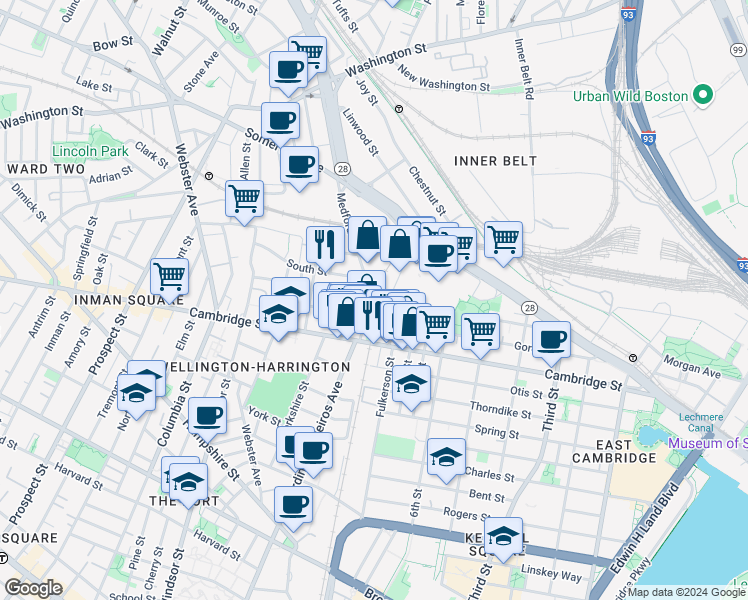Select the front school marker near Tremont St
The width and height of the screenshot is (748, 600).
[136, 393]
